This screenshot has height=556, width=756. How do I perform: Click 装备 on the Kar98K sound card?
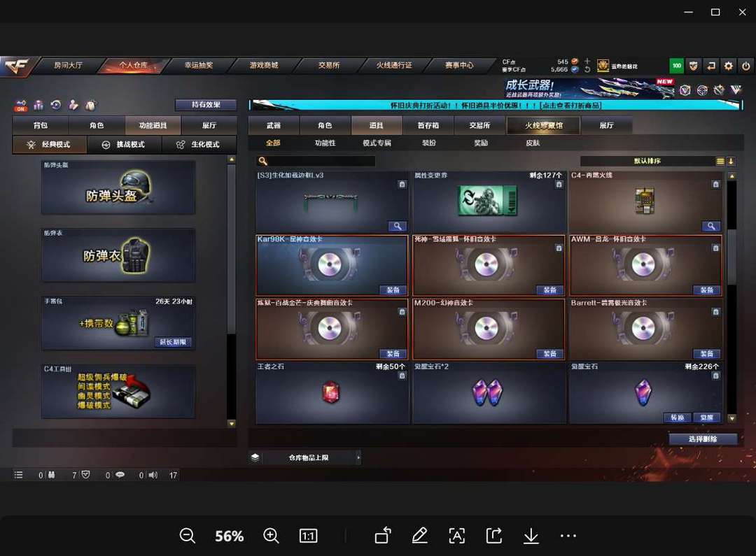click(393, 290)
